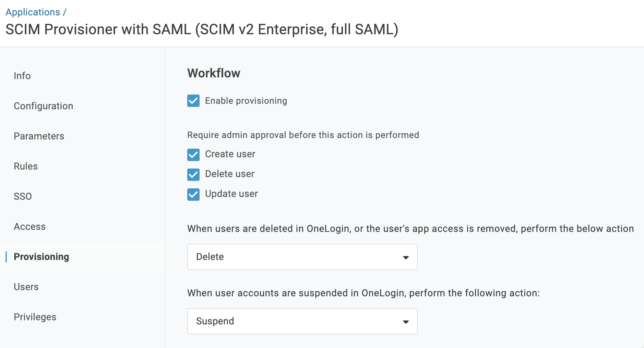Navigate to the SSO tab
644x348 pixels.
[23, 196]
